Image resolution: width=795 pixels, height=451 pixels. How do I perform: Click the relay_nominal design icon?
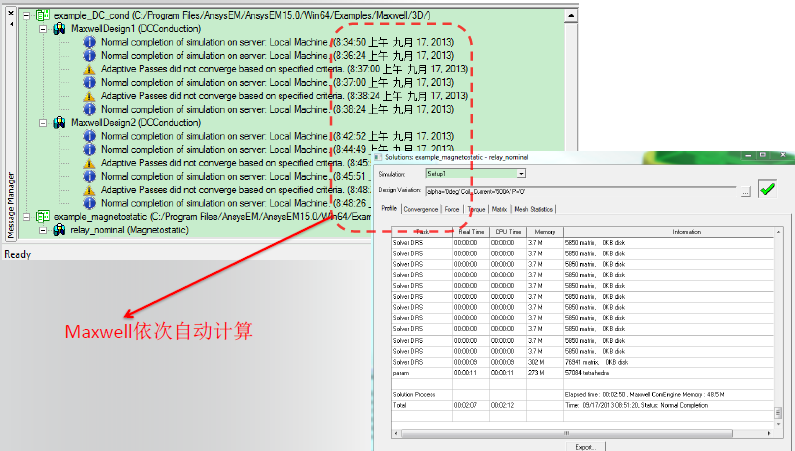pos(59,230)
